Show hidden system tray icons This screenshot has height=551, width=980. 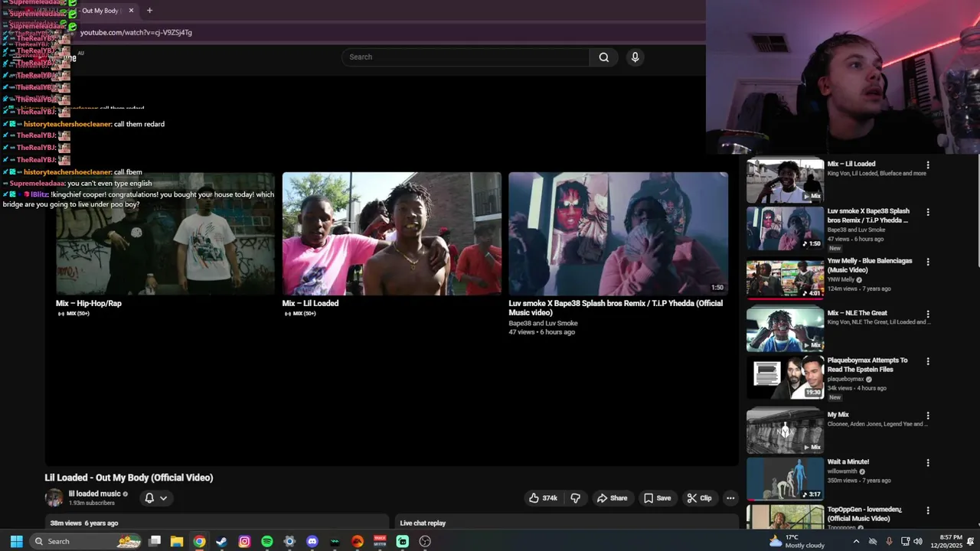pos(856,541)
